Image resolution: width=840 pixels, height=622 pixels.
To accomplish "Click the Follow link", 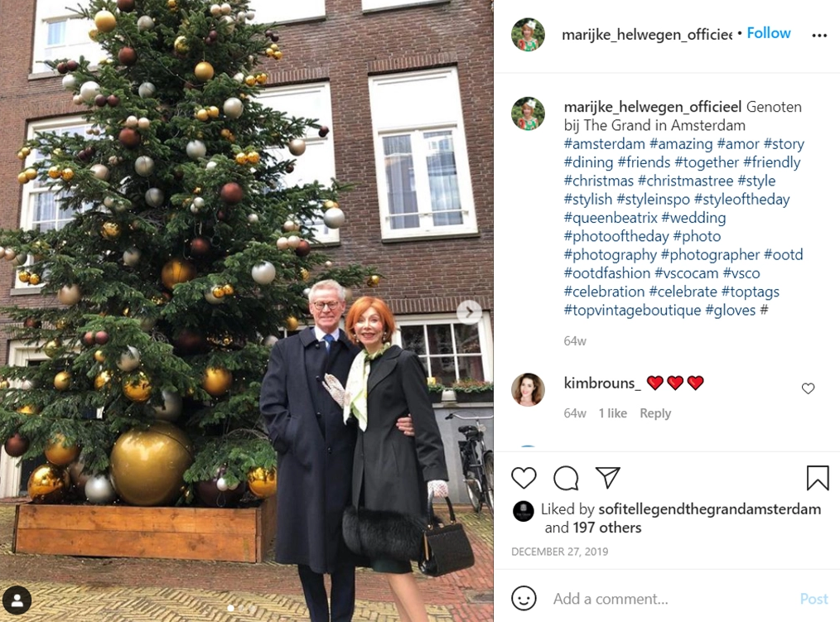I will 769,33.
